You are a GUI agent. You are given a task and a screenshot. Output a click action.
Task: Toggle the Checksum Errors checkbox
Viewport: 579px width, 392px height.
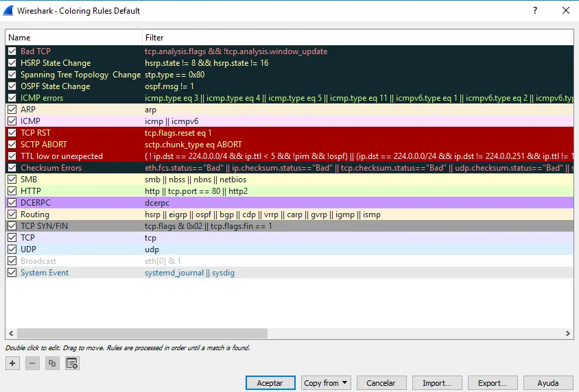click(x=12, y=168)
